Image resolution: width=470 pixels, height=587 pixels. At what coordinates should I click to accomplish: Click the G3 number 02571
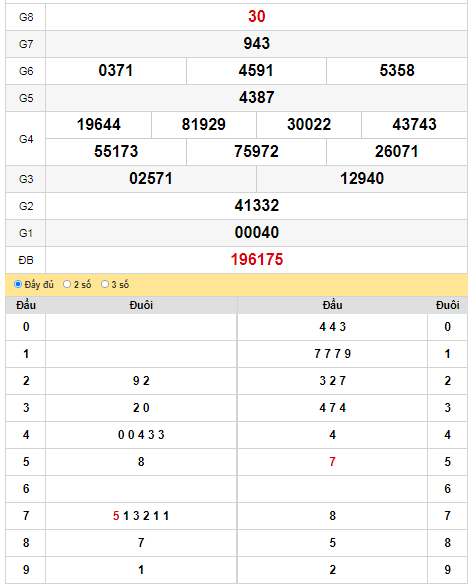pyautogui.click(x=151, y=178)
